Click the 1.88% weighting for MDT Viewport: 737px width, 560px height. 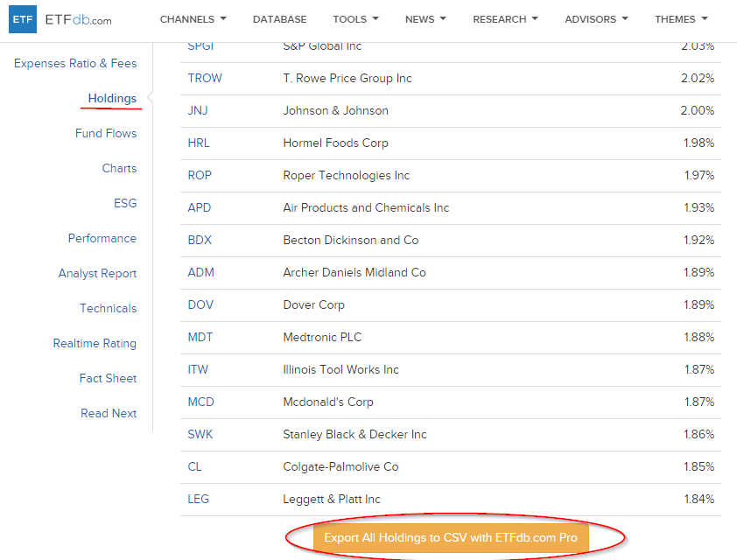click(699, 338)
